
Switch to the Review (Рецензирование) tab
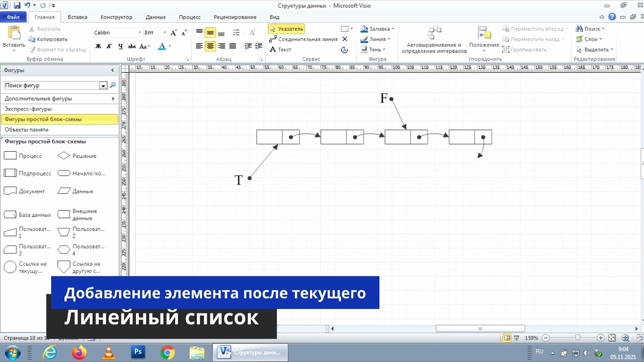(235, 17)
